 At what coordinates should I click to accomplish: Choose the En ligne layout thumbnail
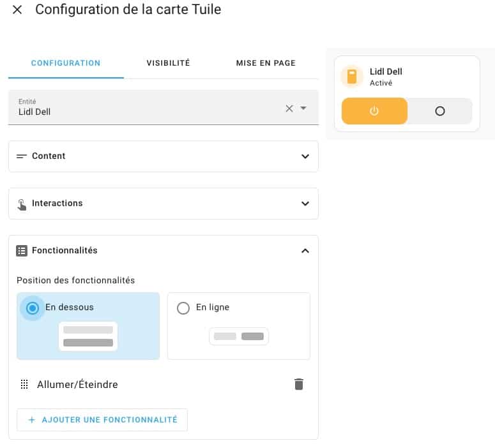click(239, 336)
